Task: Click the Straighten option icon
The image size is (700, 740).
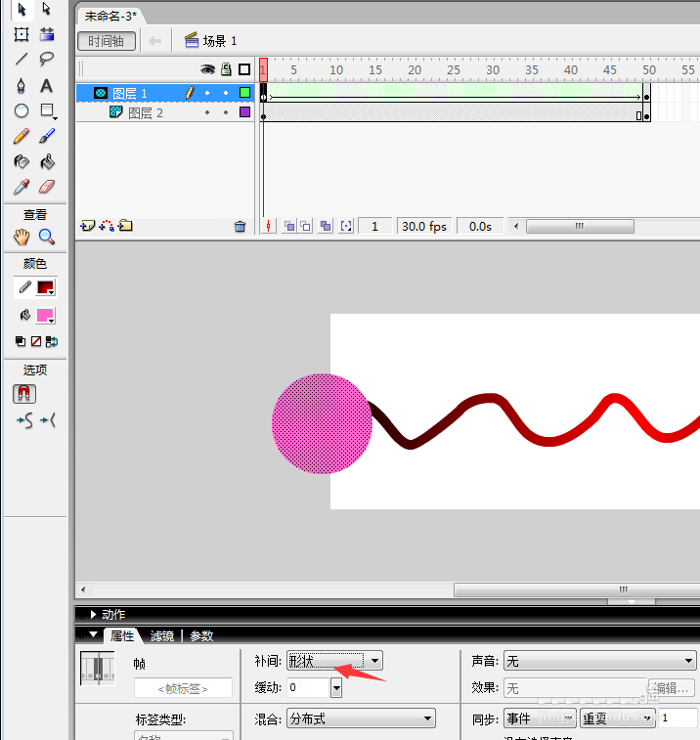Action: [48, 420]
